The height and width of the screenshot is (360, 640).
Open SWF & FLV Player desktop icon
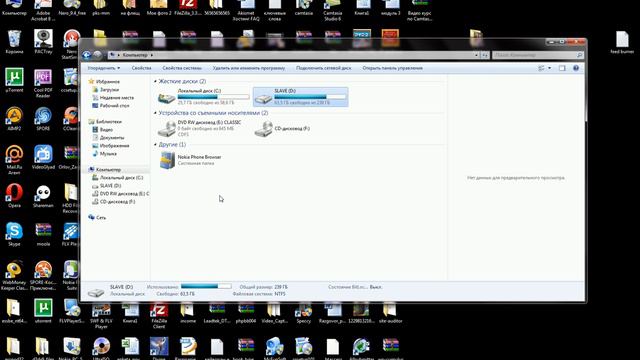101,316
